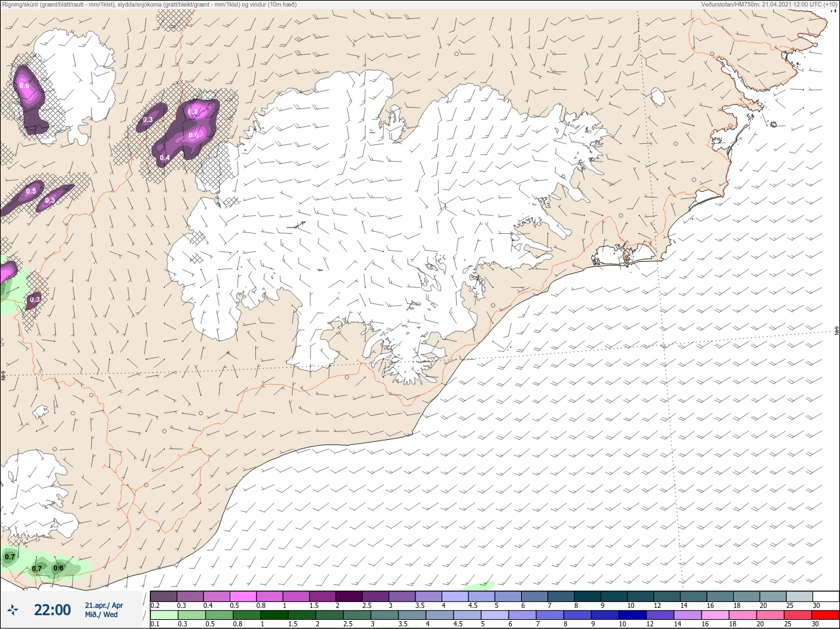Viewport: 840px width, 629px height.
Task: Pick upper legend dark purple swatch between 2 and 2.5
Action: pos(350,596)
